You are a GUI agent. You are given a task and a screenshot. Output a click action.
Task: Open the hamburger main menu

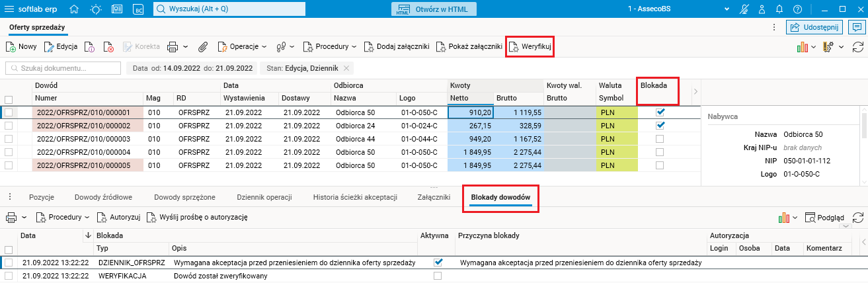coord(11,9)
